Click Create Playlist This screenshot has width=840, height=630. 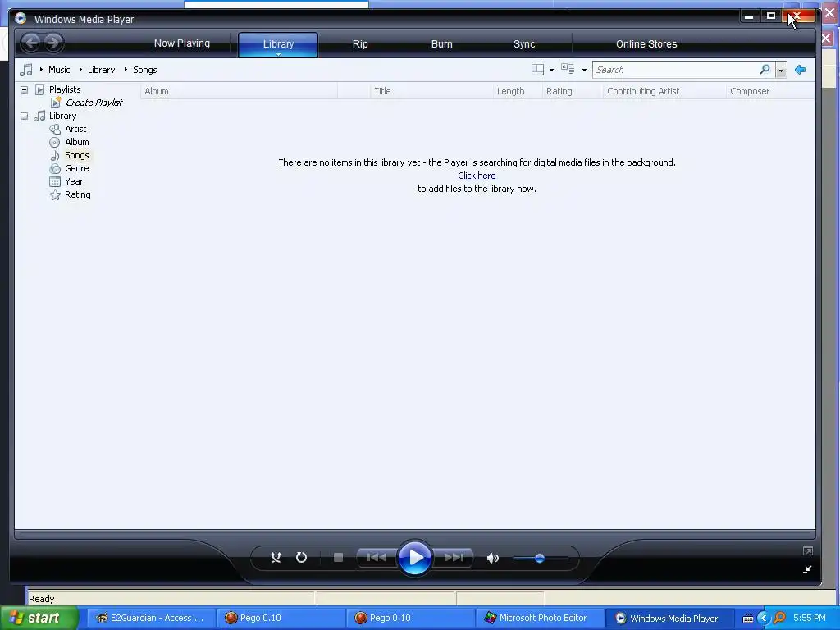[x=94, y=103]
